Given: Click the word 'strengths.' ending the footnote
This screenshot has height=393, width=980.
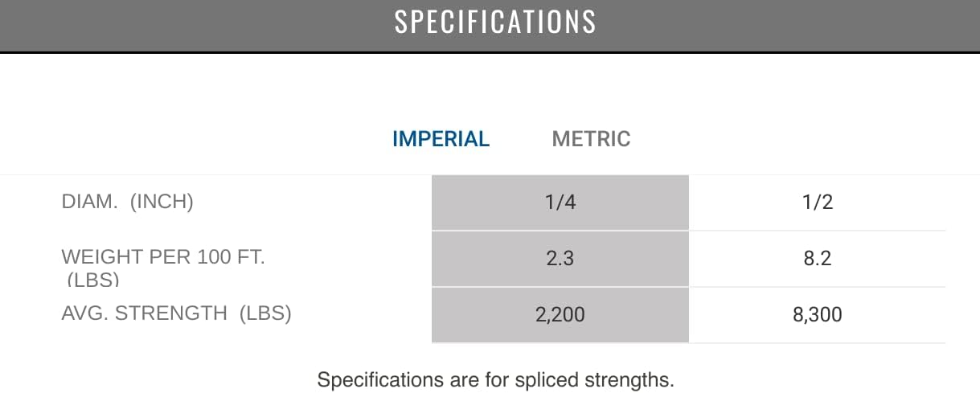Looking at the screenshot, I should (x=631, y=379).
